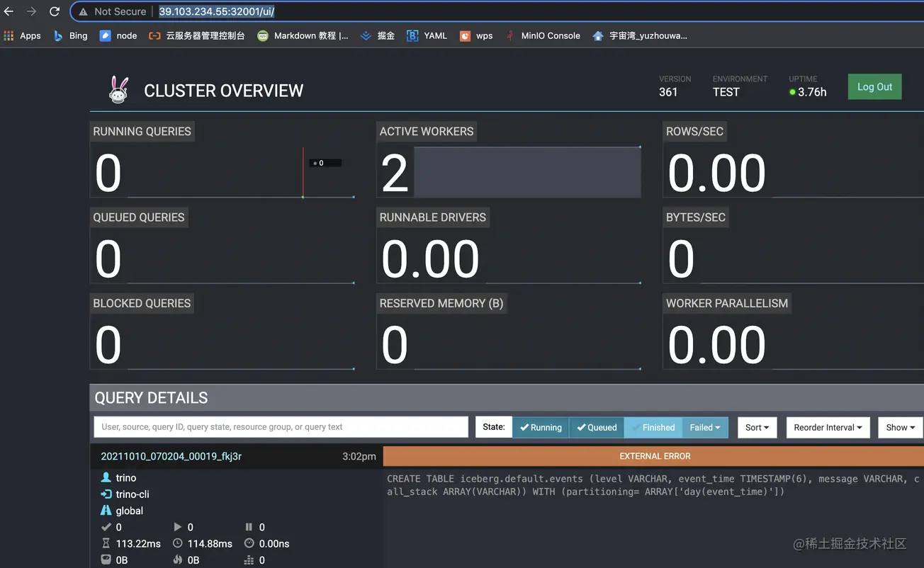The image size is (924, 568).
Task: Click the trino user name text
Action: click(x=126, y=478)
